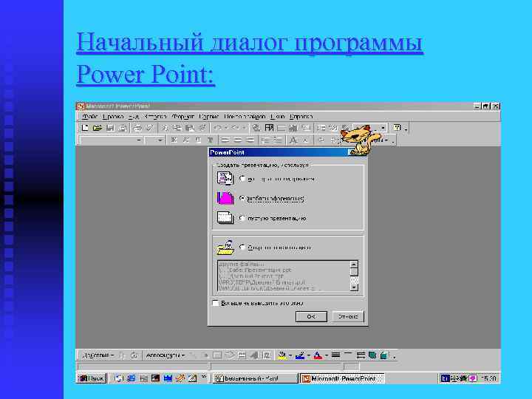This screenshot has height=399, width=532.
Task: Open the font size dropdown
Action: [x=161, y=140]
